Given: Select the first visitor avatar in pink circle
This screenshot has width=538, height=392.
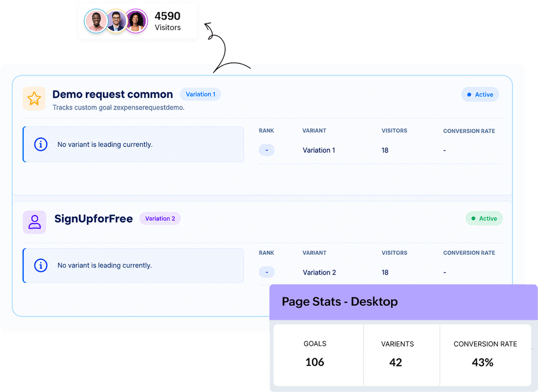Looking at the screenshot, I should [x=96, y=21].
